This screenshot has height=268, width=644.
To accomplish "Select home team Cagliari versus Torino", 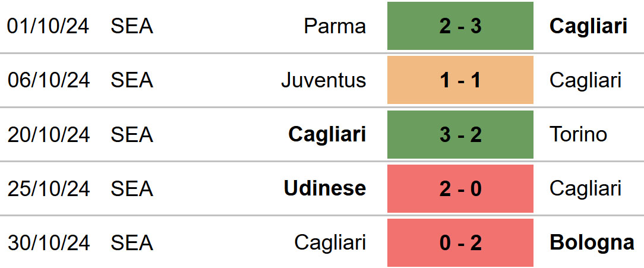I will click(x=327, y=134).
